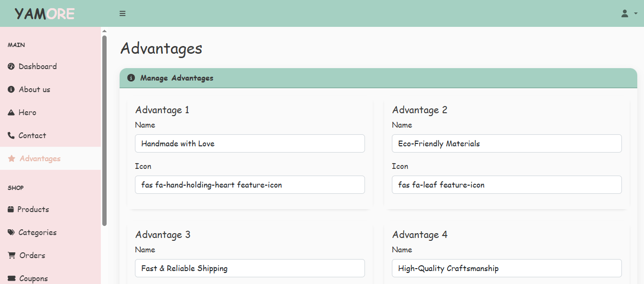Click the Orders shopping cart icon

(12, 256)
